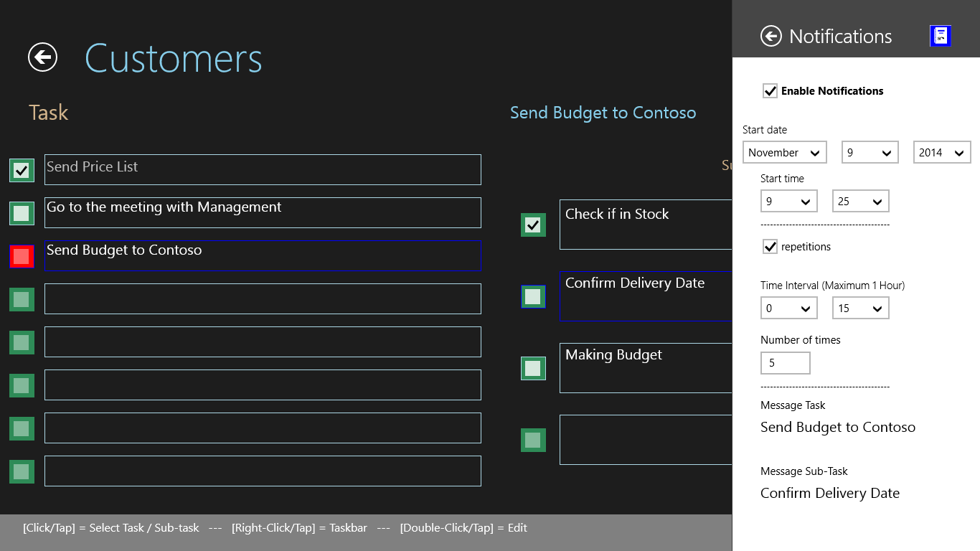This screenshot has width=980, height=551.
Task: Tick the Confirm Delivery Date sub-task checkbox
Action: click(x=532, y=296)
